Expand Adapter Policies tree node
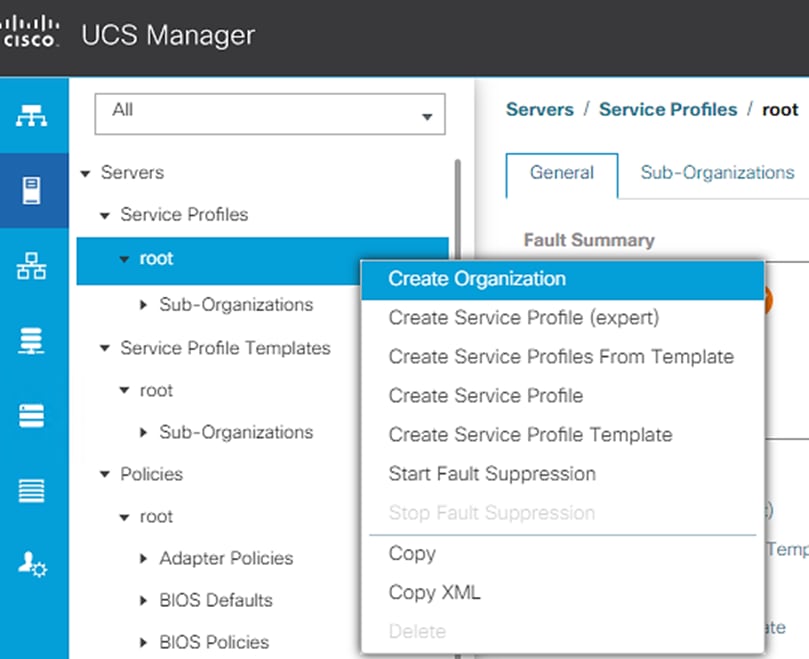Image resolution: width=809 pixels, height=659 pixels. (x=144, y=559)
